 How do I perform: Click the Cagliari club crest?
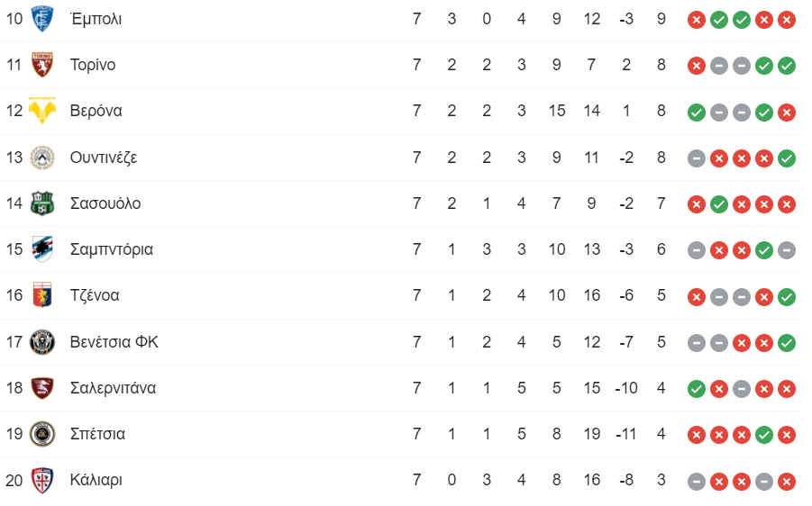point(42,480)
